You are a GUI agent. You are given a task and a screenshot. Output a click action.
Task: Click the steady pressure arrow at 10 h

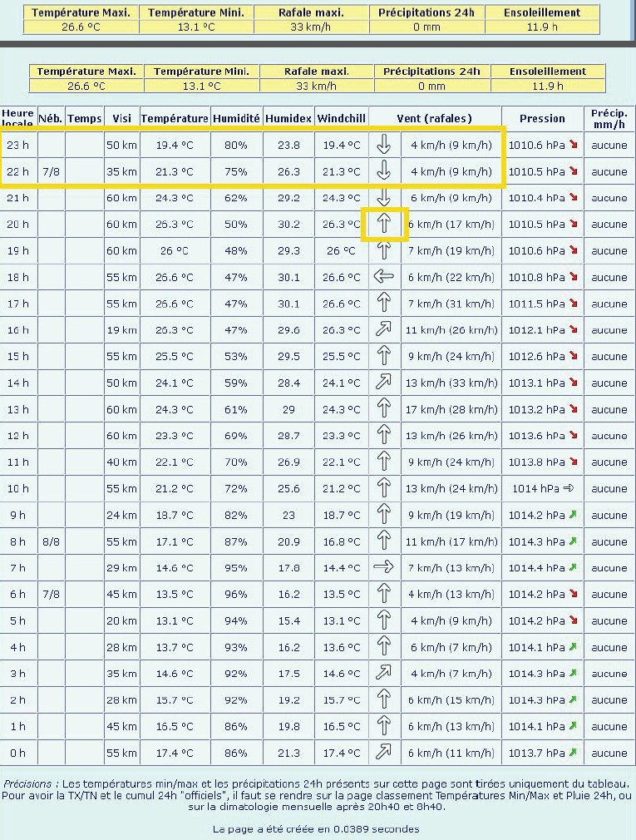(x=569, y=488)
